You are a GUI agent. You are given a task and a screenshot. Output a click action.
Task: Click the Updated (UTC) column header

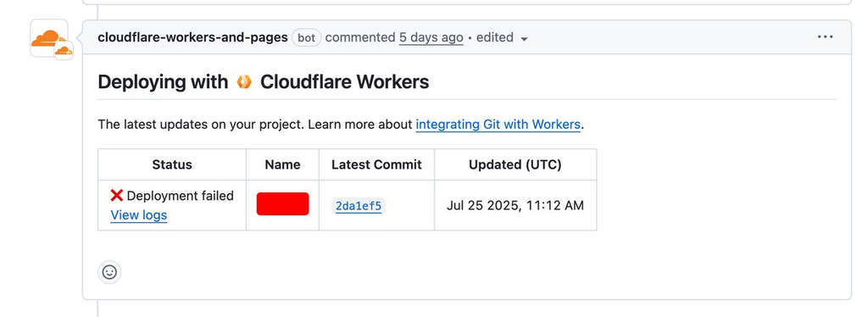[x=515, y=164]
